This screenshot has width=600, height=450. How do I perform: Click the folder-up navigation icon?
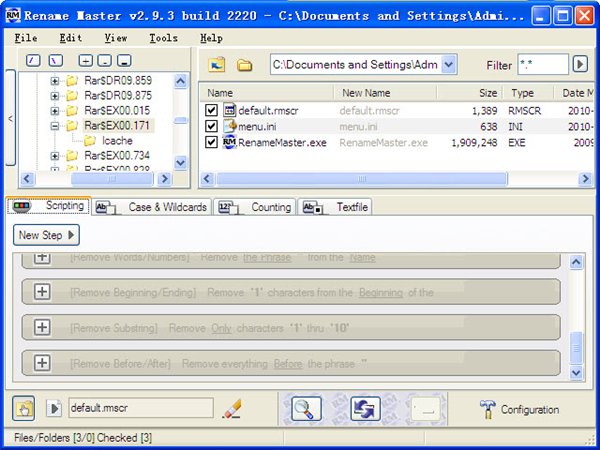(x=217, y=65)
